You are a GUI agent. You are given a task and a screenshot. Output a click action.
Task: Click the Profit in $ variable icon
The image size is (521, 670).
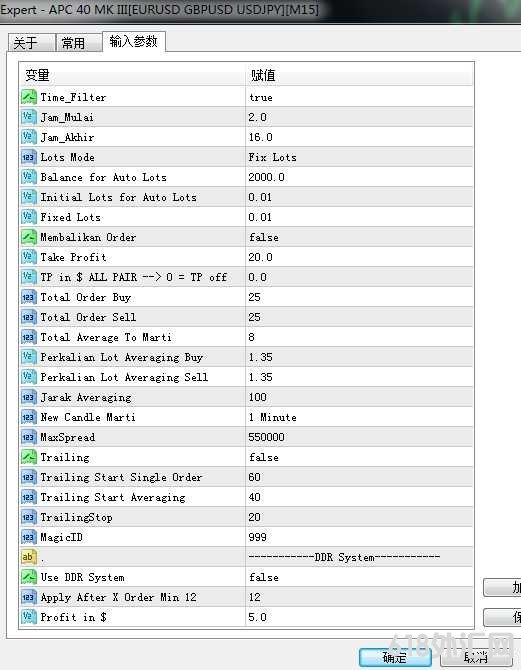click(29, 617)
